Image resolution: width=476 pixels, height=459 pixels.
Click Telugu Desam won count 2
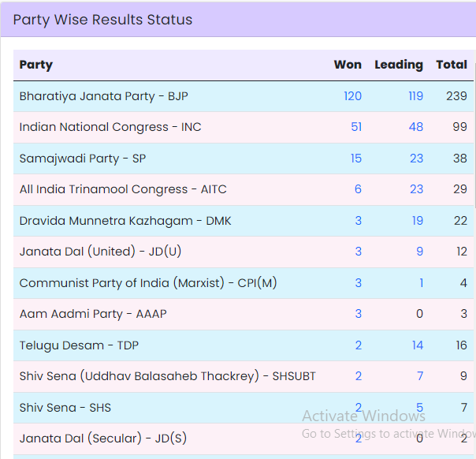[358, 345]
